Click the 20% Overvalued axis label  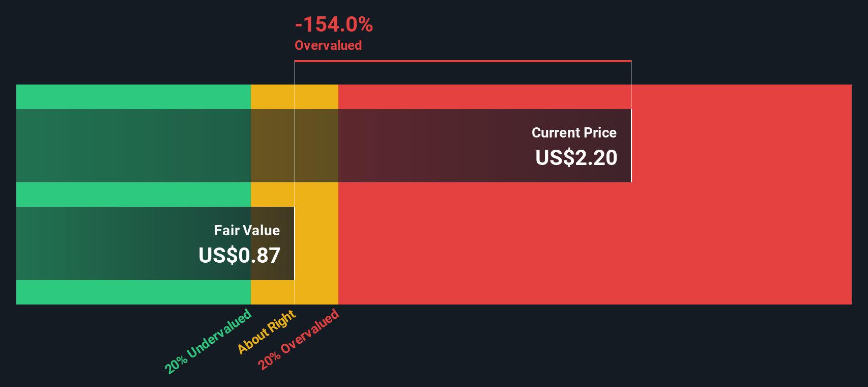tap(298, 339)
